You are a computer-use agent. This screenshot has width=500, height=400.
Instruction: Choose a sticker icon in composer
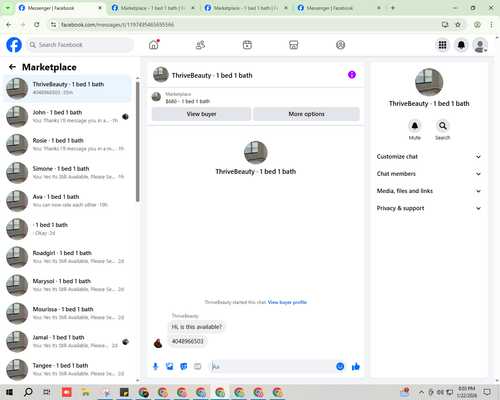[x=184, y=367]
